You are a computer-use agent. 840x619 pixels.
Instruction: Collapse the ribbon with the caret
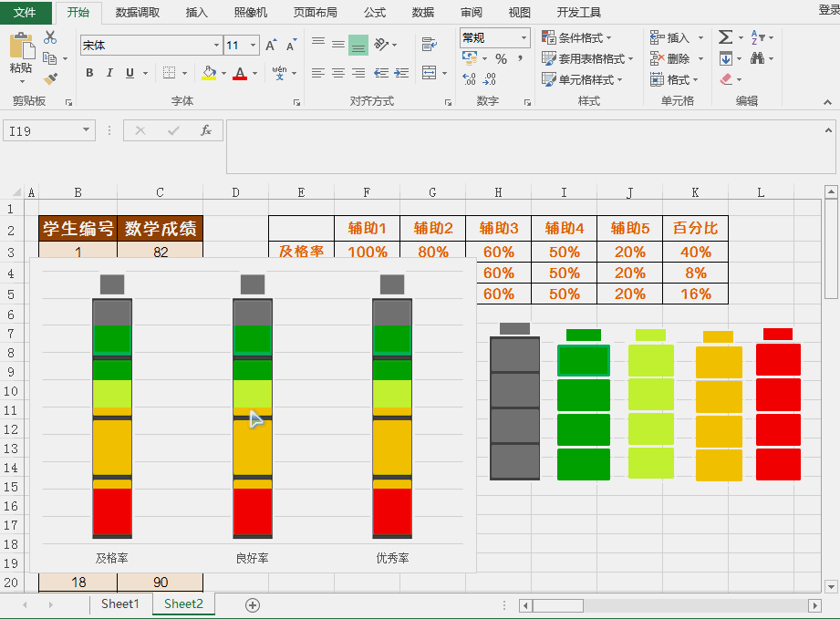click(x=827, y=102)
